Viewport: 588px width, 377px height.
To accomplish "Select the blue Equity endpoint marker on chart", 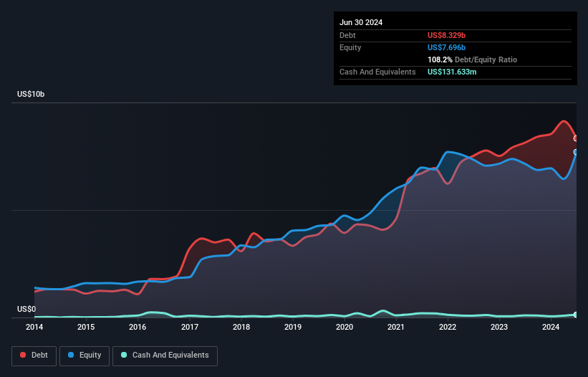I will point(576,152).
